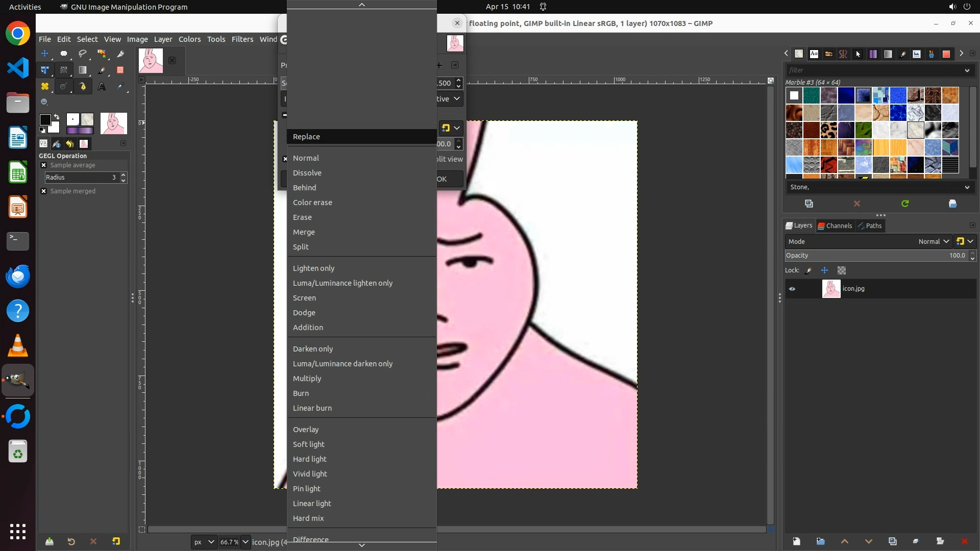Choose the Overlay blend mode entry
This screenshot has height=551, width=980.
pyautogui.click(x=306, y=430)
